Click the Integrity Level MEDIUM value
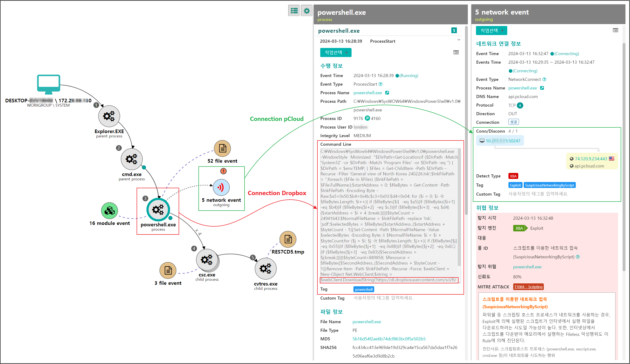Viewport: 630px width, 364px height. pyautogui.click(x=362, y=135)
